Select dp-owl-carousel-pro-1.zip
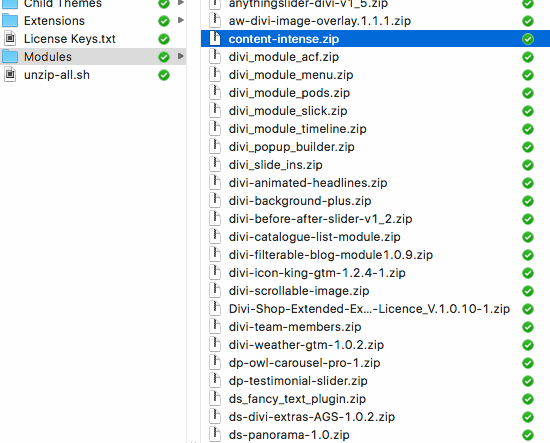This screenshot has height=443, width=550. pyautogui.click(x=304, y=363)
